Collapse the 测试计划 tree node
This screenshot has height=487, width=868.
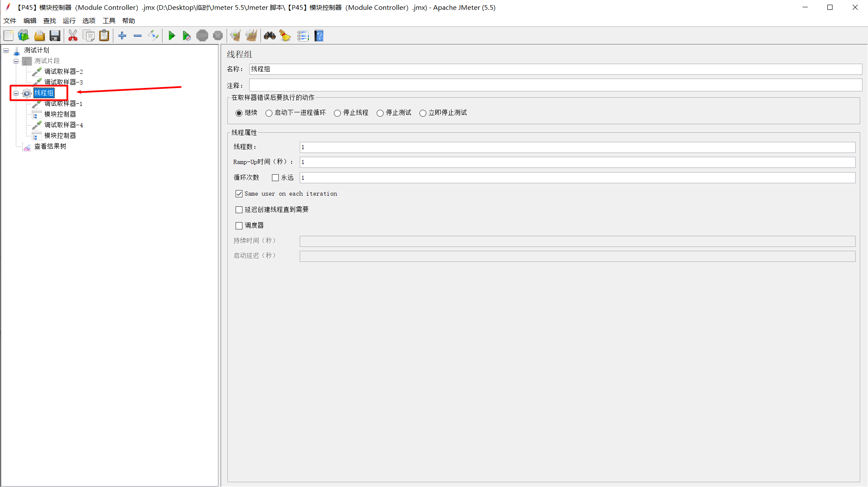click(6, 50)
